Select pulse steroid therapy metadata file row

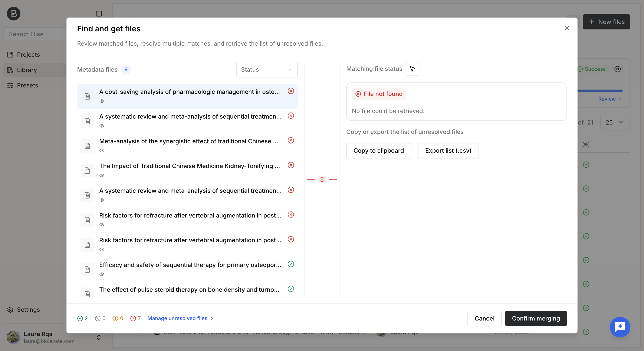tap(187, 290)
